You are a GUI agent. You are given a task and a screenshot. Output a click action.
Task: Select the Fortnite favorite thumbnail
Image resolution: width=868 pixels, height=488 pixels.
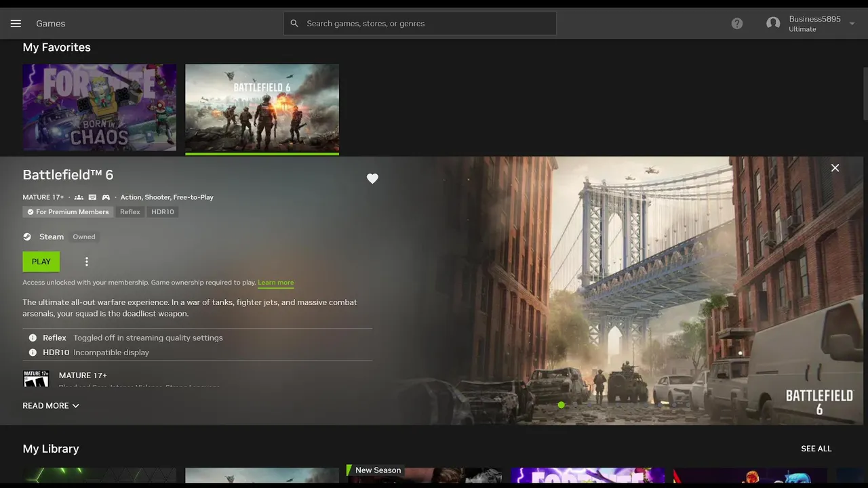100,107
